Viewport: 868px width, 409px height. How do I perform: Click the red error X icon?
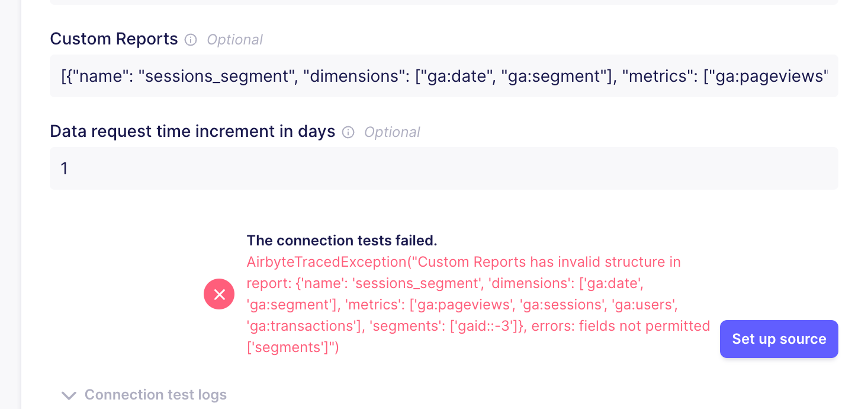pos(219,294)
